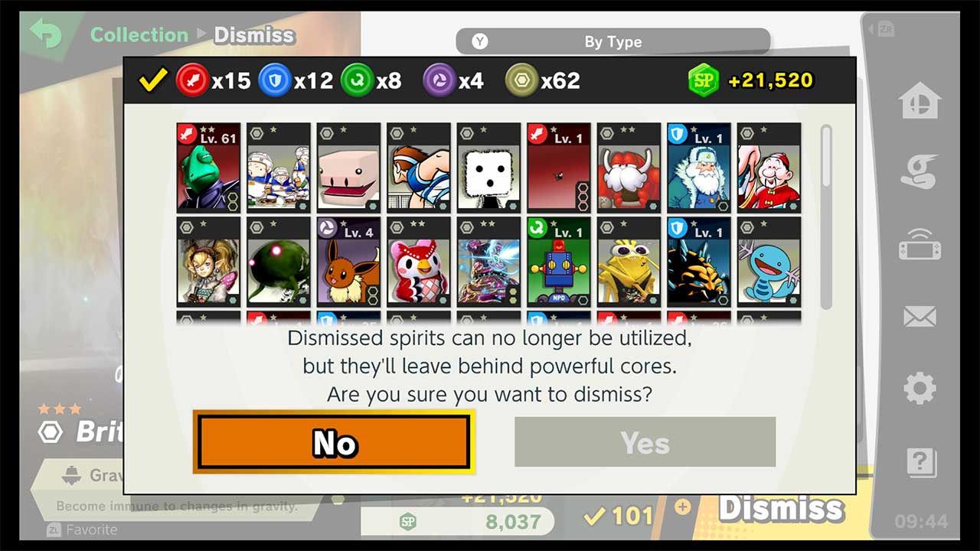
Task: Choose the No button
Action: [x=334, y=442]
